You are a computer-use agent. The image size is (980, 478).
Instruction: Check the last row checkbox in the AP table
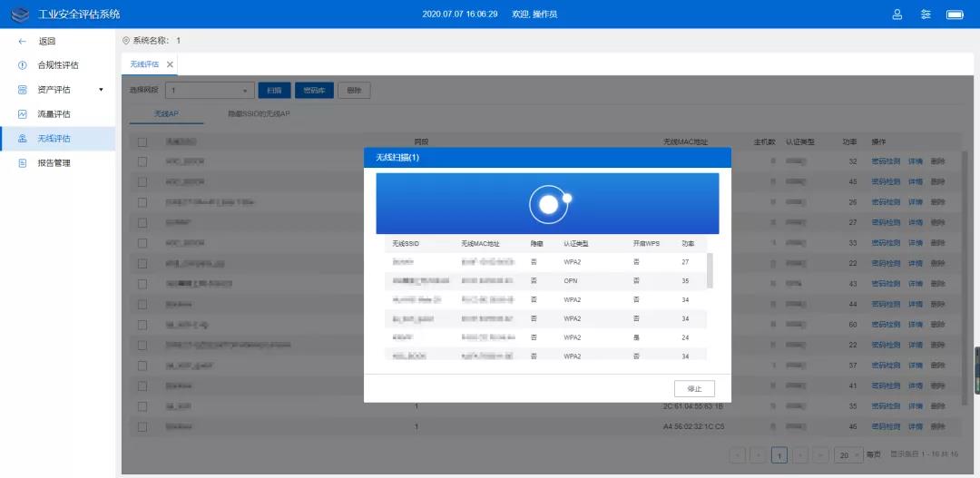pyautogui.click(x=142, y=426)
